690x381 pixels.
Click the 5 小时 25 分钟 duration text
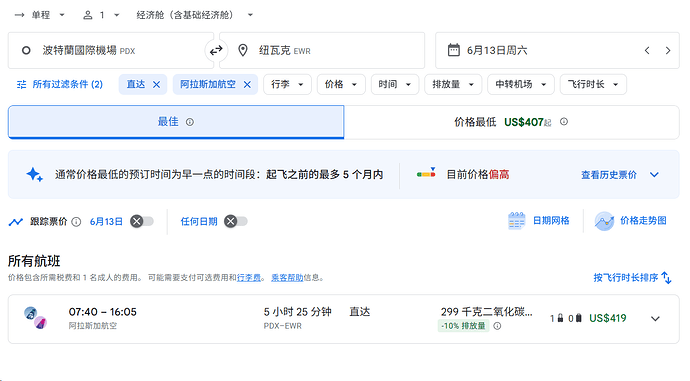297,312
